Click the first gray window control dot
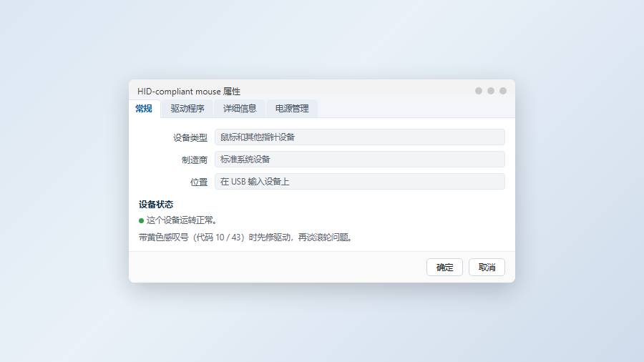Viewport: 644px width, 362px height. 479,91
